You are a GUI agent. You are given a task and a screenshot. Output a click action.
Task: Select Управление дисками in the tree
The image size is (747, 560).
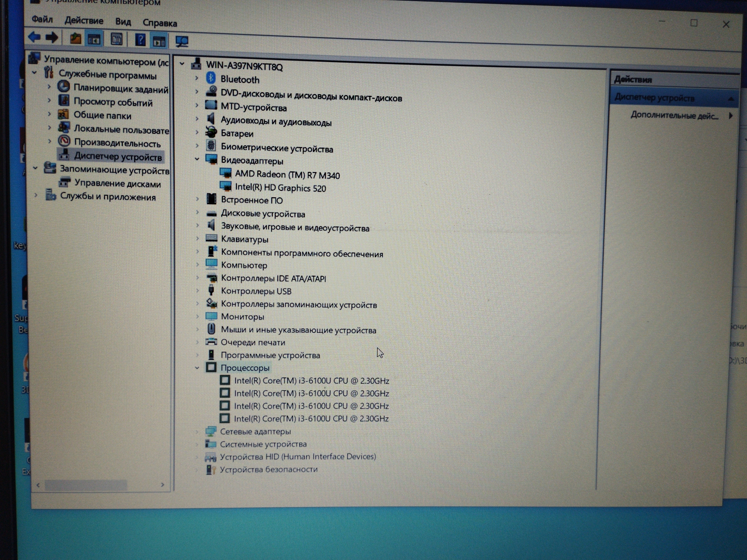click(x=117, y=184)
